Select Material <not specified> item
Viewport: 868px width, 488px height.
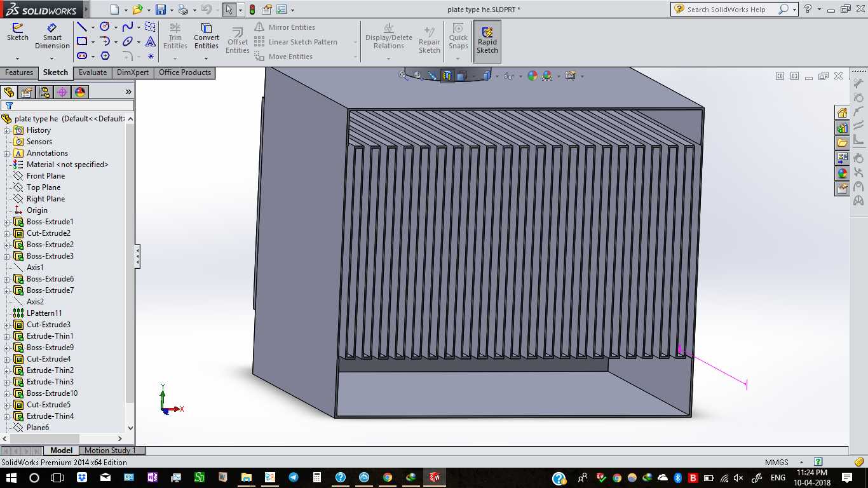(67, 165)
